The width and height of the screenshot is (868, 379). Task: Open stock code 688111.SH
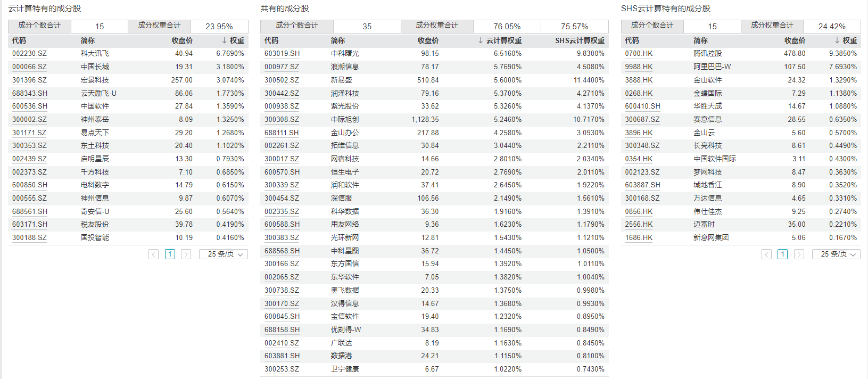click(282, 133)
